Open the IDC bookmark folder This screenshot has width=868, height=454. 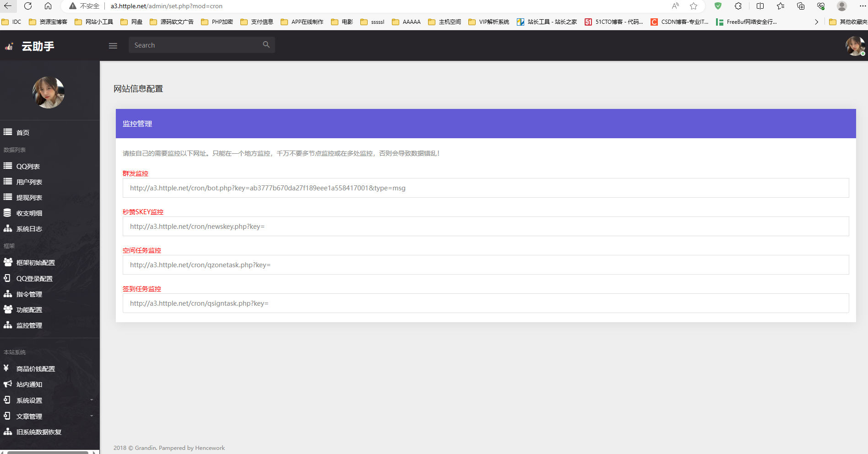11,22
